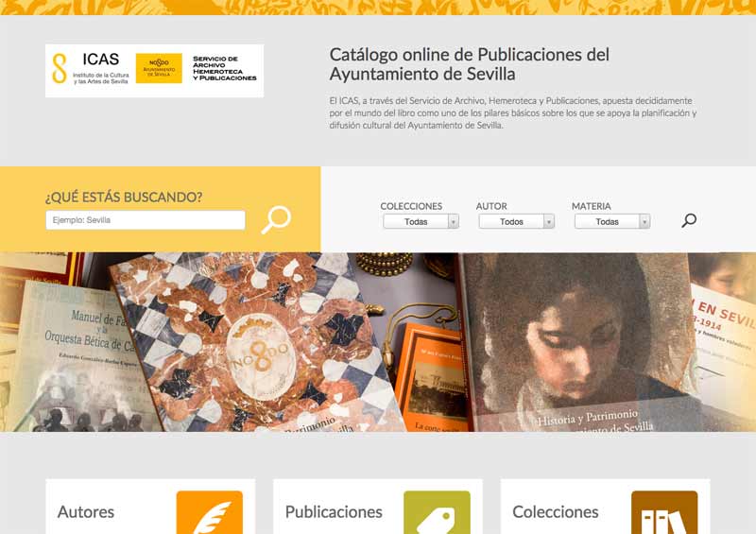
Task: Expand the Materia dropdown
Action: tap(612, 221)
